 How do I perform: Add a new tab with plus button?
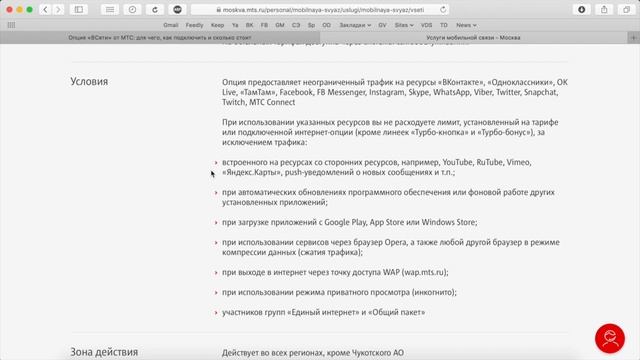[x=633, y=38]
